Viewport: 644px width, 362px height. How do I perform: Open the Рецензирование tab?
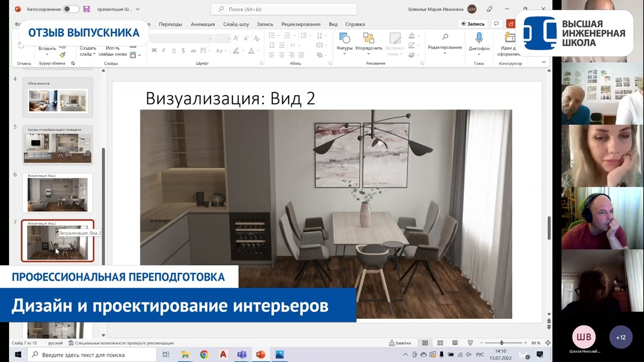point(301,24)
